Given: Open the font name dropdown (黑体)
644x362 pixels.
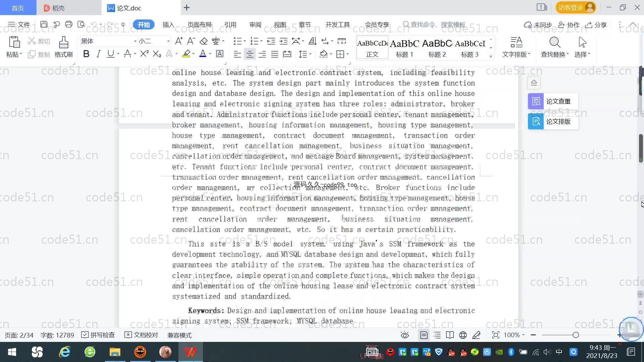Looking at the screenshot, I should (x=135, y=41).
